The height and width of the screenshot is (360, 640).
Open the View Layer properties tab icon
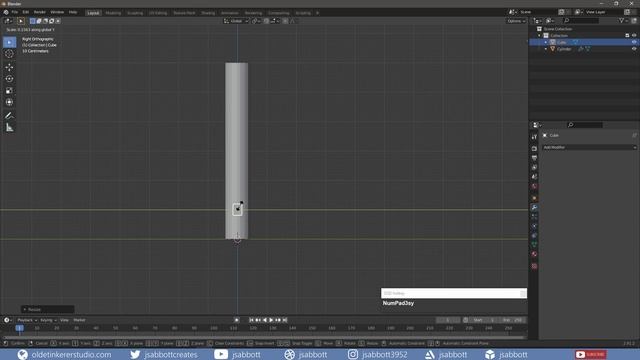pos(534,167)
